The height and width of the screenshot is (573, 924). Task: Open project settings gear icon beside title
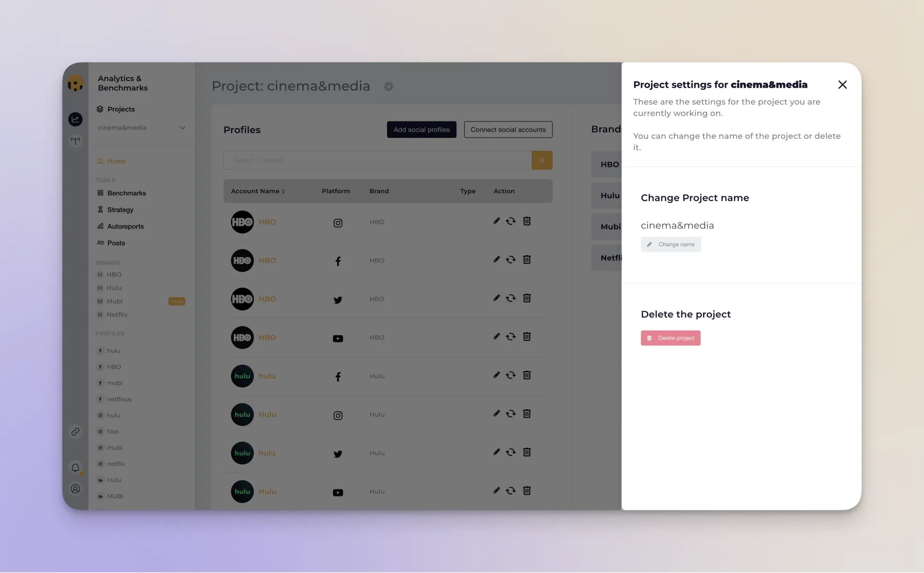pos(389,86)
